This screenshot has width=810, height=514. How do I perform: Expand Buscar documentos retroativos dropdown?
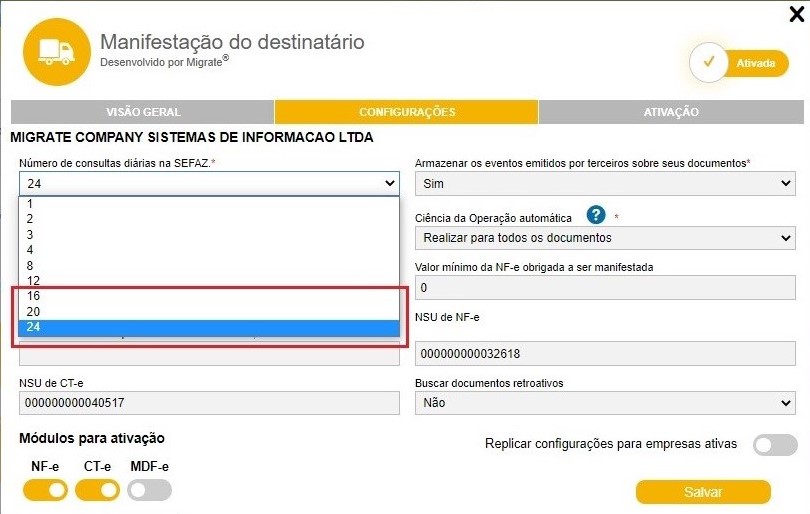[604, 403]
